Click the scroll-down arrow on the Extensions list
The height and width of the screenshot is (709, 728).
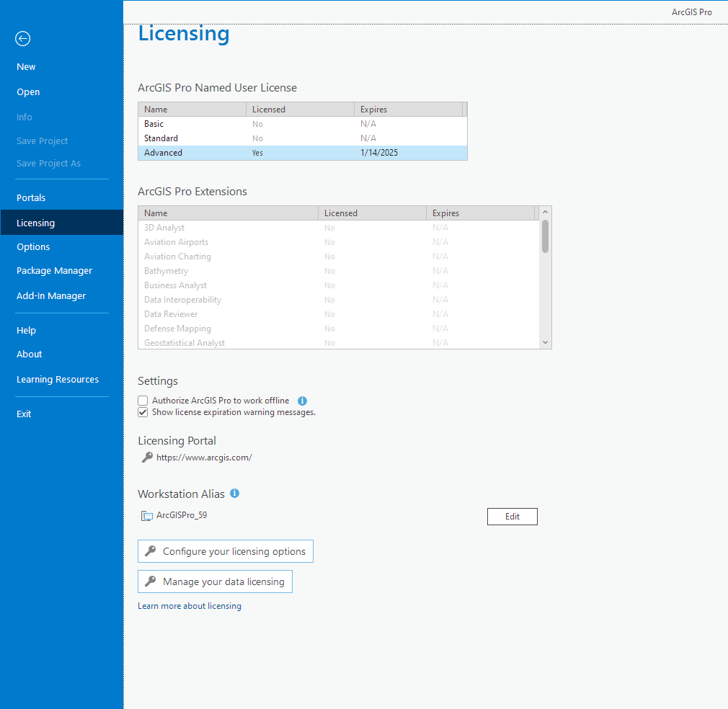click(545, 342)
